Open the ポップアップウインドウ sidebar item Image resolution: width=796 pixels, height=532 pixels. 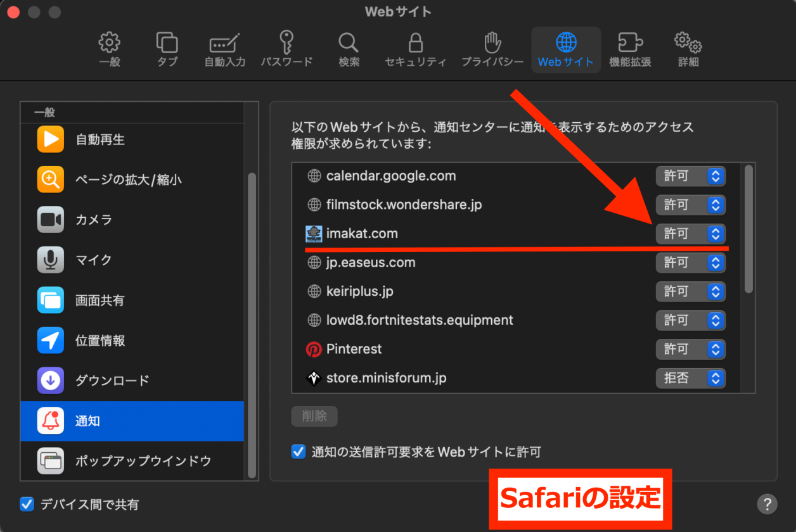tap(143, 461)
